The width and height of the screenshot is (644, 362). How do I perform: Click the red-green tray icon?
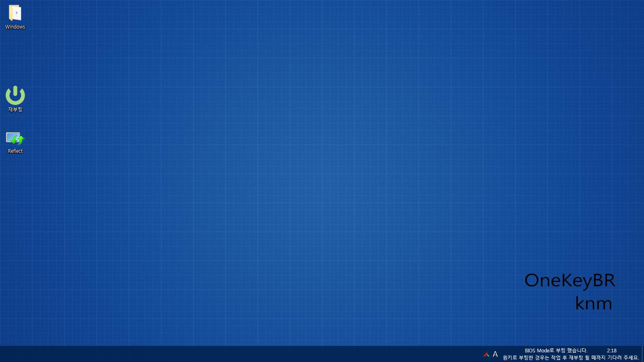(x=486, y=354)
